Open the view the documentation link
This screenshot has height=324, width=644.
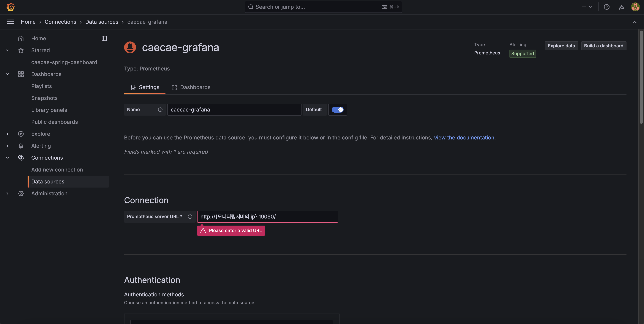[x=464, y=138]
